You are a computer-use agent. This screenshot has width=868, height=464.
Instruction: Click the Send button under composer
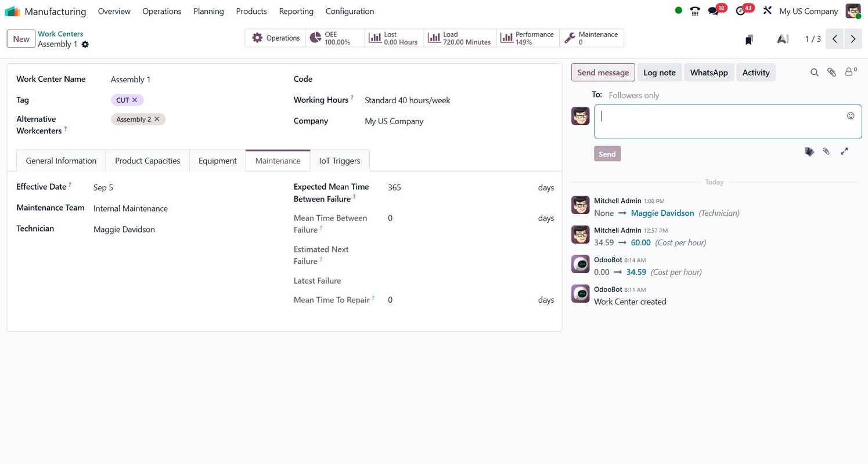pos(607,154)
